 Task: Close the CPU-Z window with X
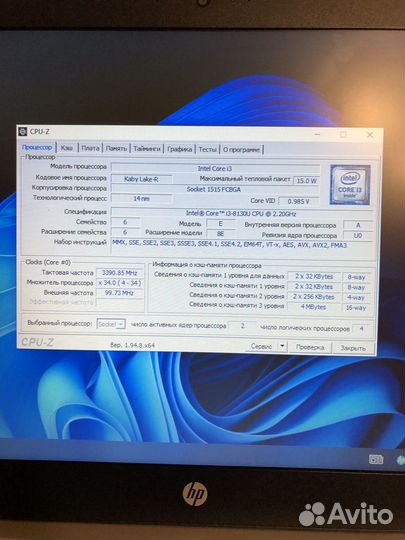(x=370, y=135)
